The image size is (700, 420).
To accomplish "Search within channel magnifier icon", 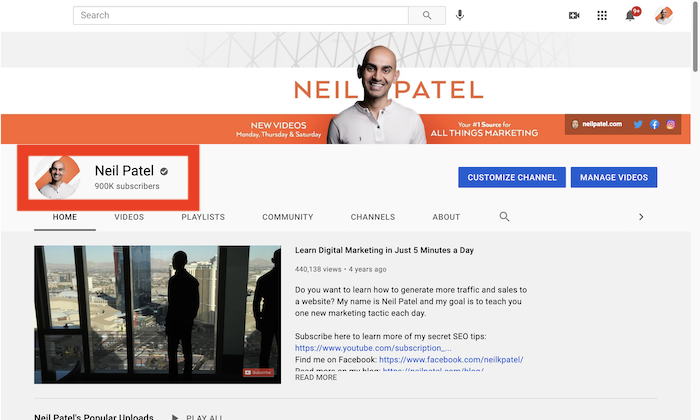I will click(x=504, y=217).
